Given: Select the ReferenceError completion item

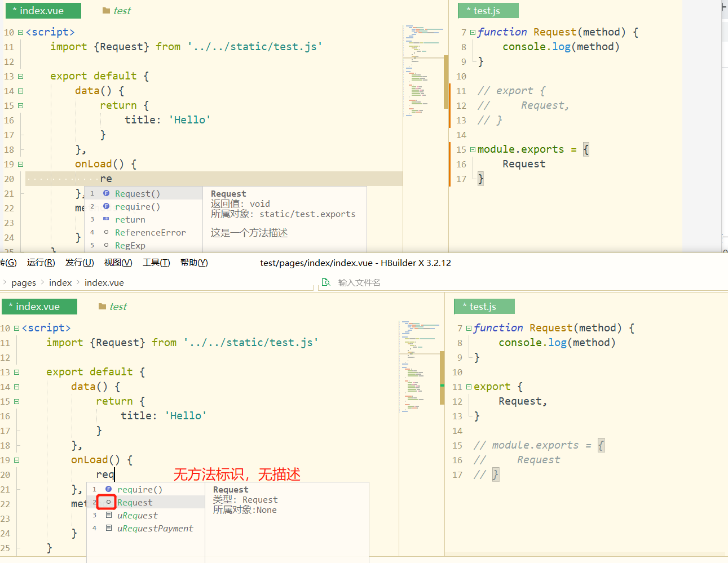Looking at the screenshot, I should click(150, 232).
